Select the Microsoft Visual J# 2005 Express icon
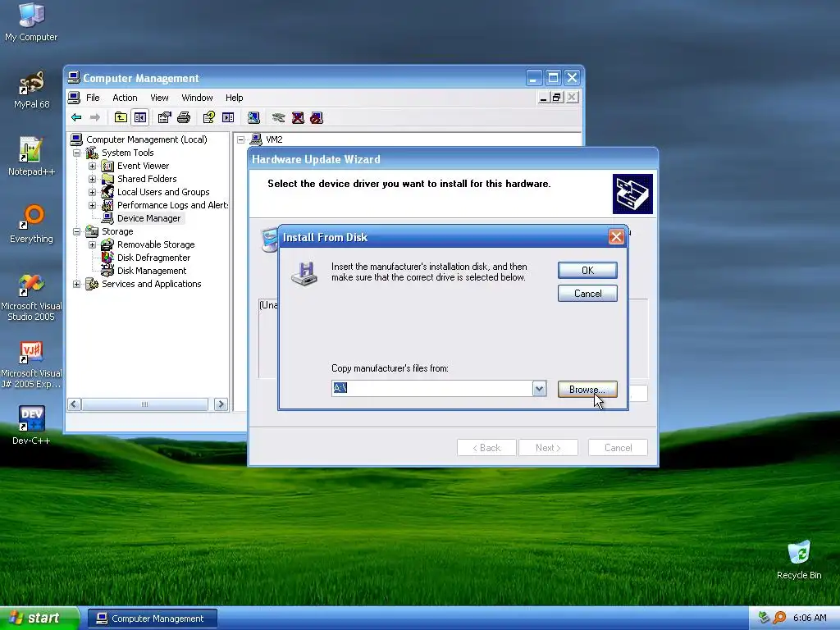The image size is (840, 630). pyautogui.click(x=31, y=365)
